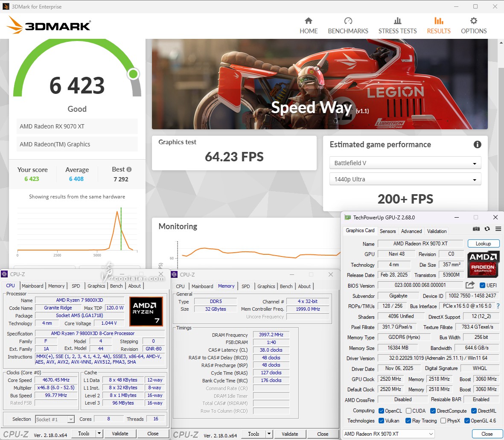
Task: Click the 3DMark logo
Action: point(49,25)
